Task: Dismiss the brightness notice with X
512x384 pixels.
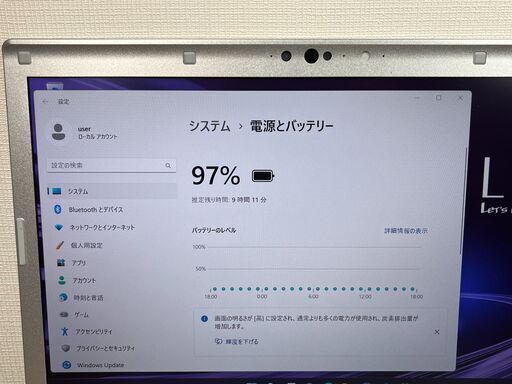Action: [x=437, y=332]
